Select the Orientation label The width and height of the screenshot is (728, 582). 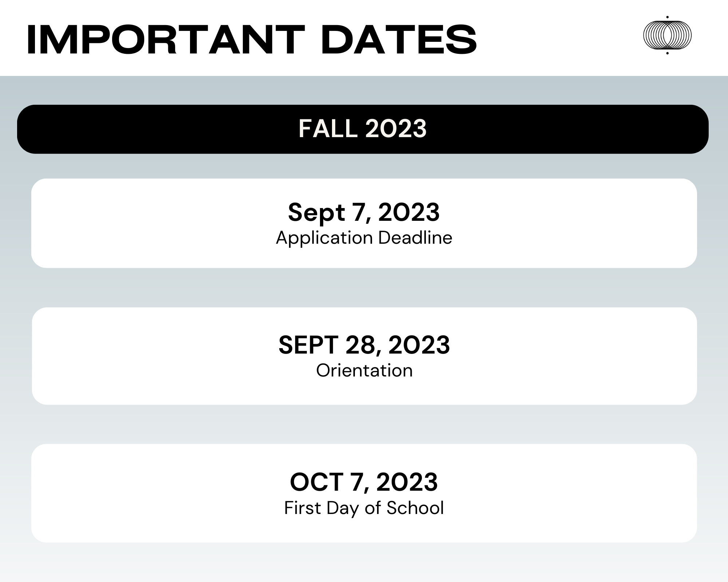pos(364,371)
